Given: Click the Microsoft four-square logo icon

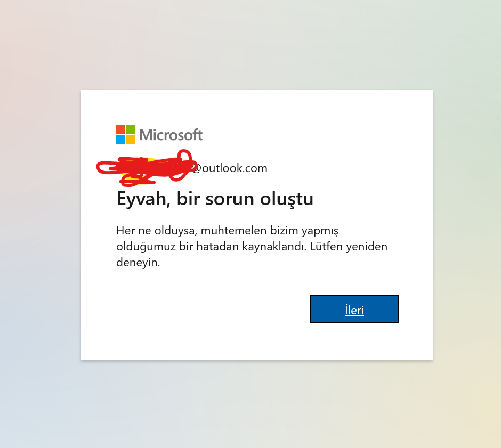Looking at the screenshot, I should (x=125, y=134).
